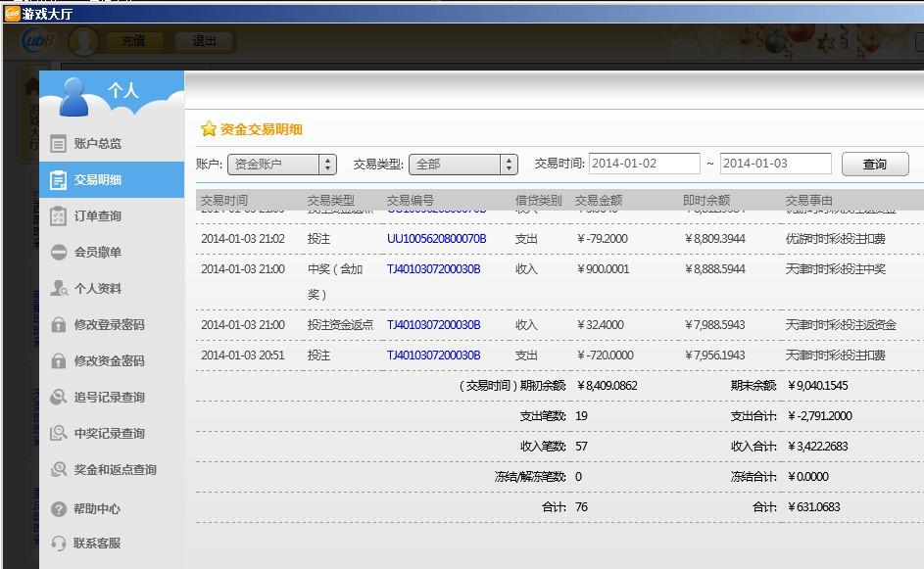
Task: Click the 账户总览 list icon
Action: coord(58,143)
